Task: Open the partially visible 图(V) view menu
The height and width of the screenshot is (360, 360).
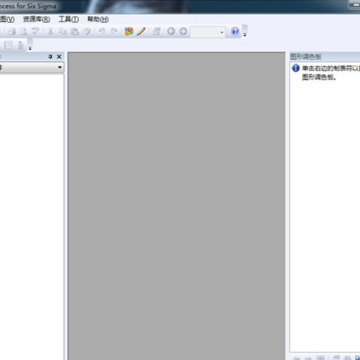Action: tap(7, 19)
